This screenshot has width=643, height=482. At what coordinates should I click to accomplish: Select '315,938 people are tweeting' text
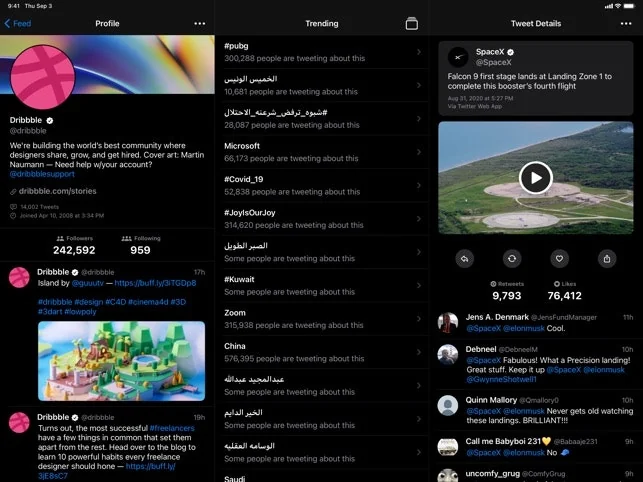click(294, 325)
